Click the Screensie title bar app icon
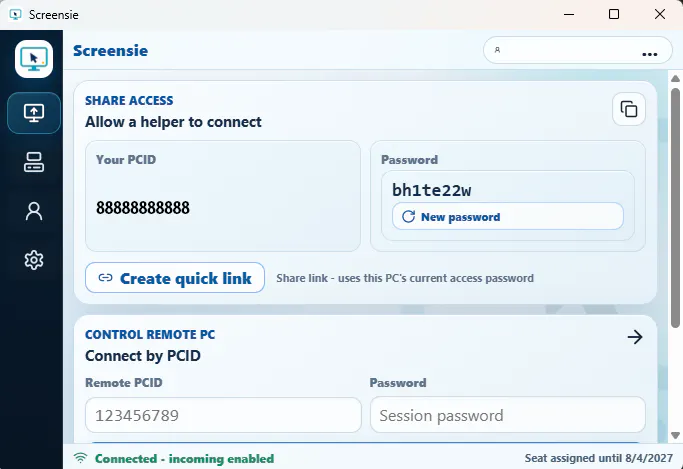This screenshot has width=683, height=469. tap(16, 15)
